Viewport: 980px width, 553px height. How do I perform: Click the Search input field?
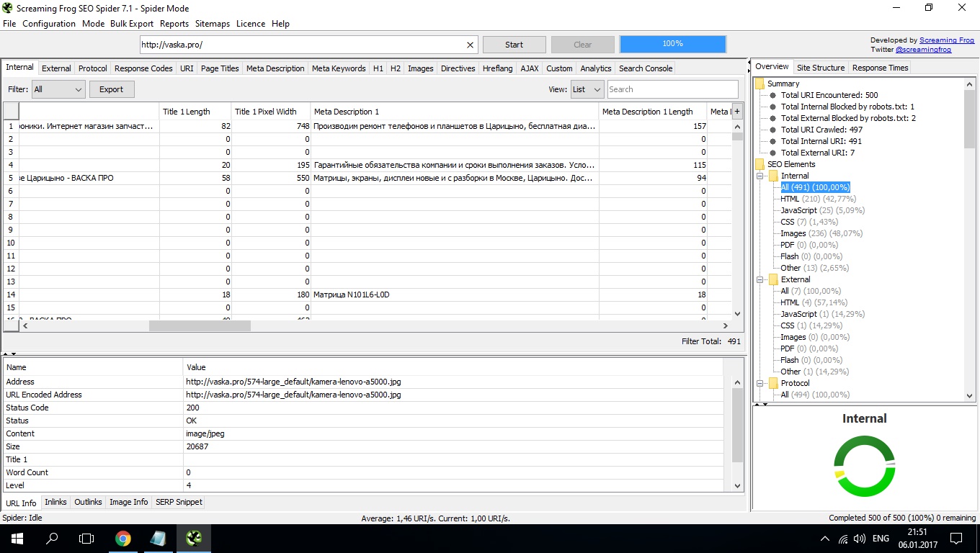672,89
